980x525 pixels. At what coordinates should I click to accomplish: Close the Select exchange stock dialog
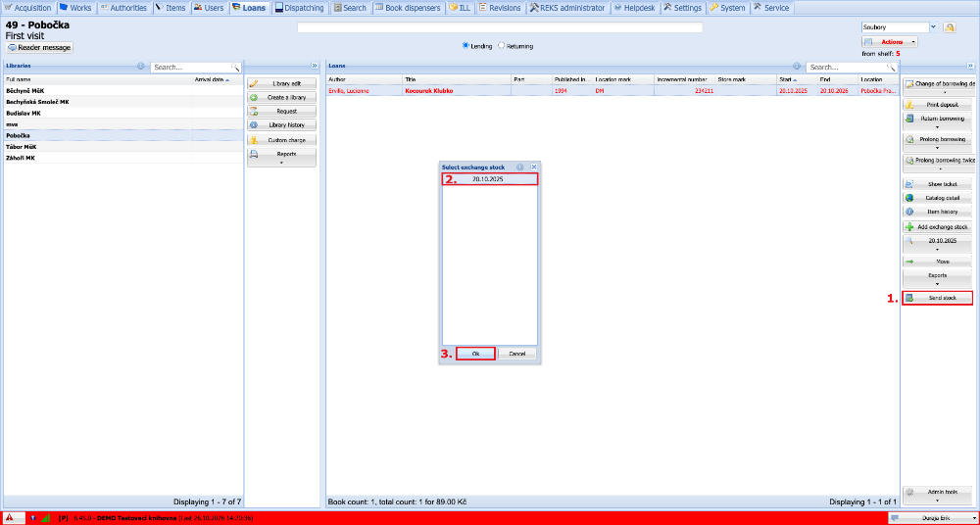click(534, 167)
